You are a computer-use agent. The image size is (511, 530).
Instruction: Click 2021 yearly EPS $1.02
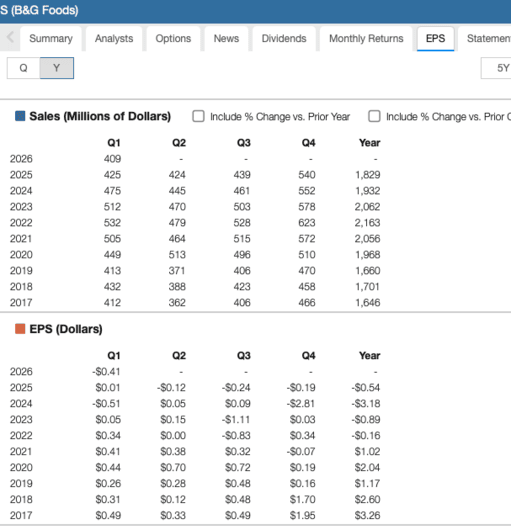point(367,451)
